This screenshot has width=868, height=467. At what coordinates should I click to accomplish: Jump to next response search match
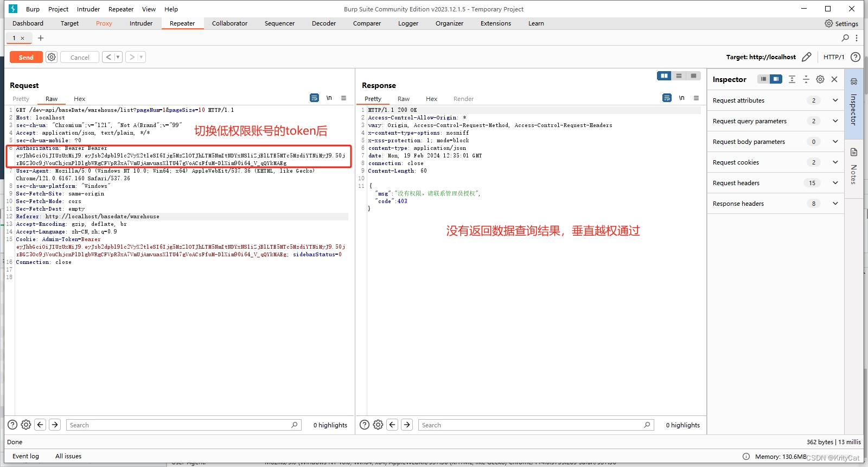coord(407,425)
